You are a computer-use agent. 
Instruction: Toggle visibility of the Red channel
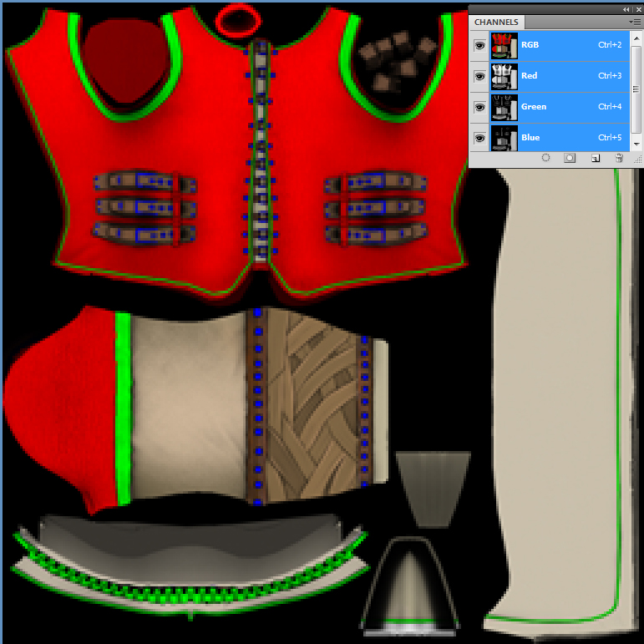(x=479, y=76)
